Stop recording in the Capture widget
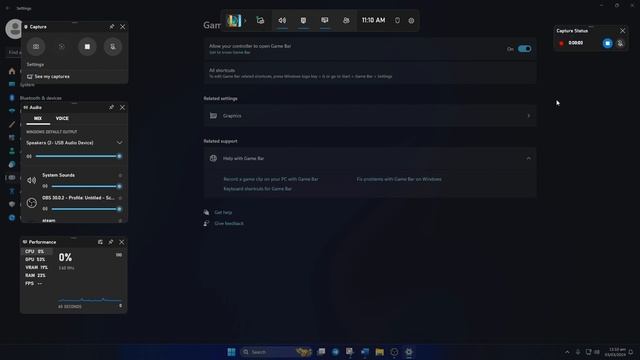The image size is (640, 360). 87,47
